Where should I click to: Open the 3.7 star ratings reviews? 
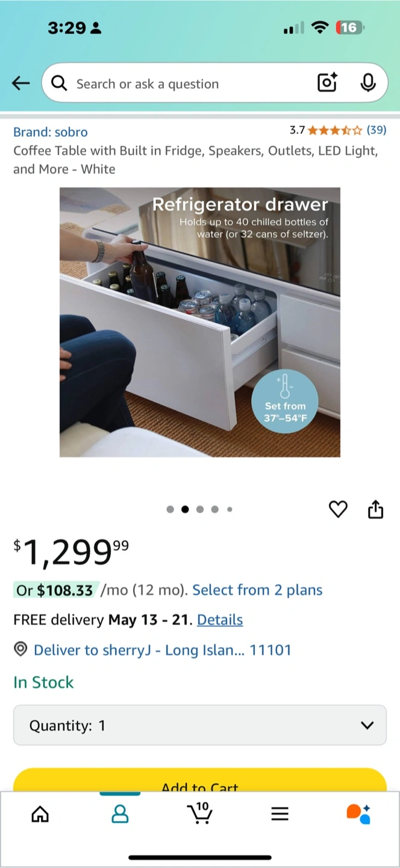click(338, 130)
